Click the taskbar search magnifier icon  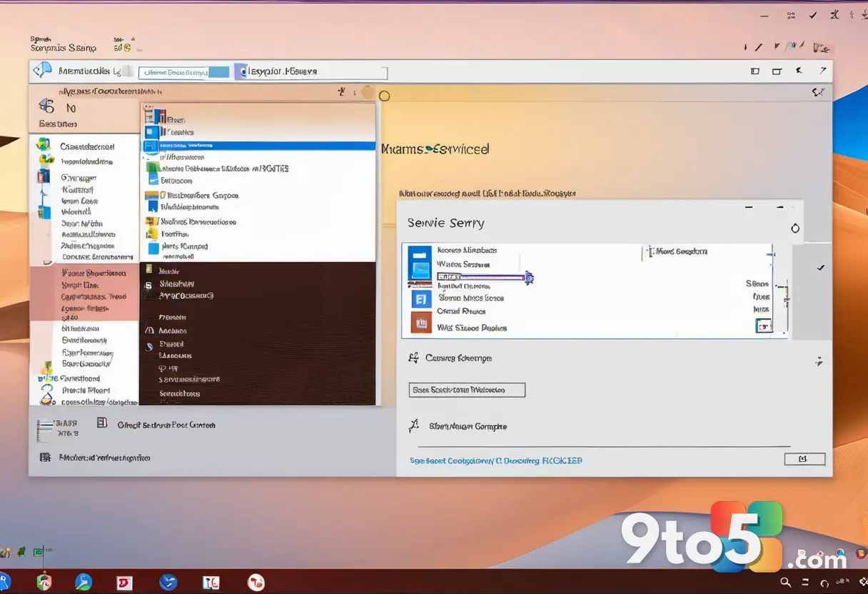pos(786,582)
